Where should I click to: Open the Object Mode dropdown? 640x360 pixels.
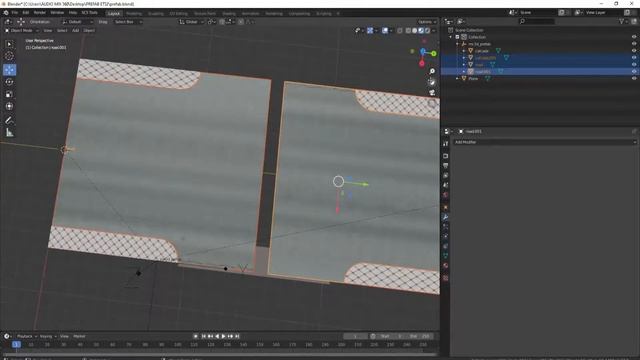click(21, 31)
